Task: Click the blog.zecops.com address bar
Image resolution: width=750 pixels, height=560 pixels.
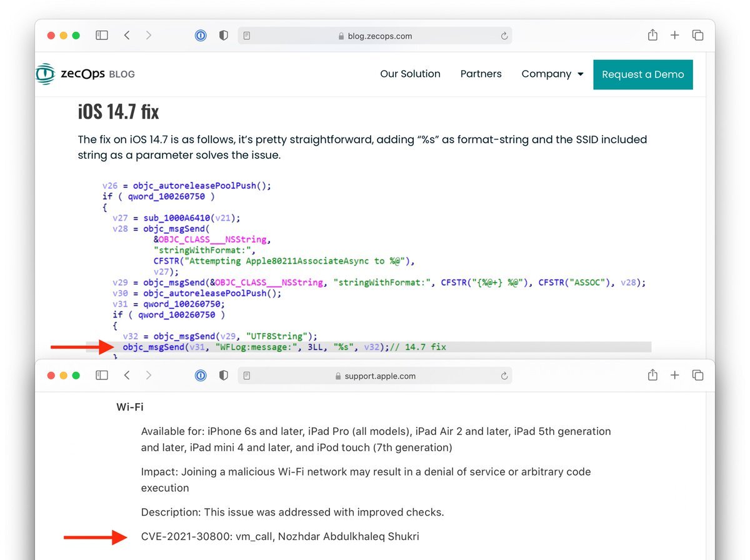Action: tap(375, 36)
